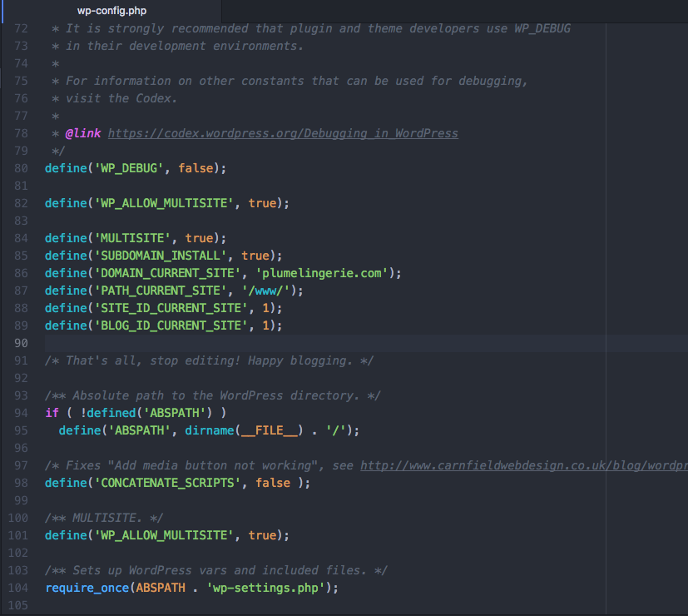
Task: Click line number 80 in the gutter
Action: (20, 168)
